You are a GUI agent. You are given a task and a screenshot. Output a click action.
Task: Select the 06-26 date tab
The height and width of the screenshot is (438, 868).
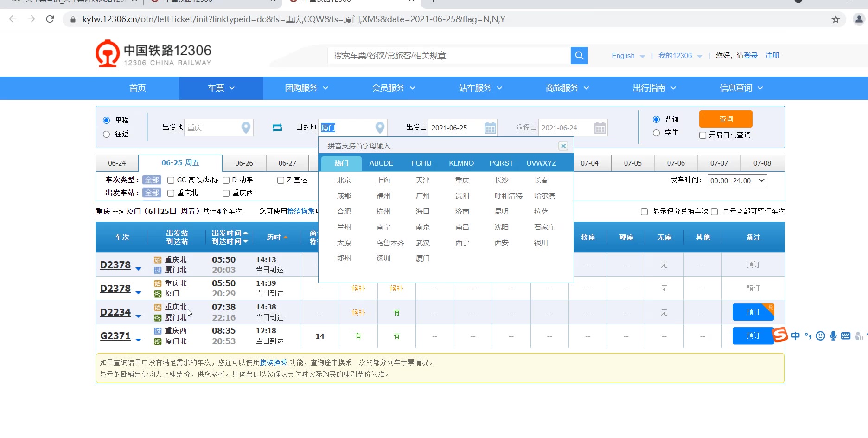tap(244, 163)
